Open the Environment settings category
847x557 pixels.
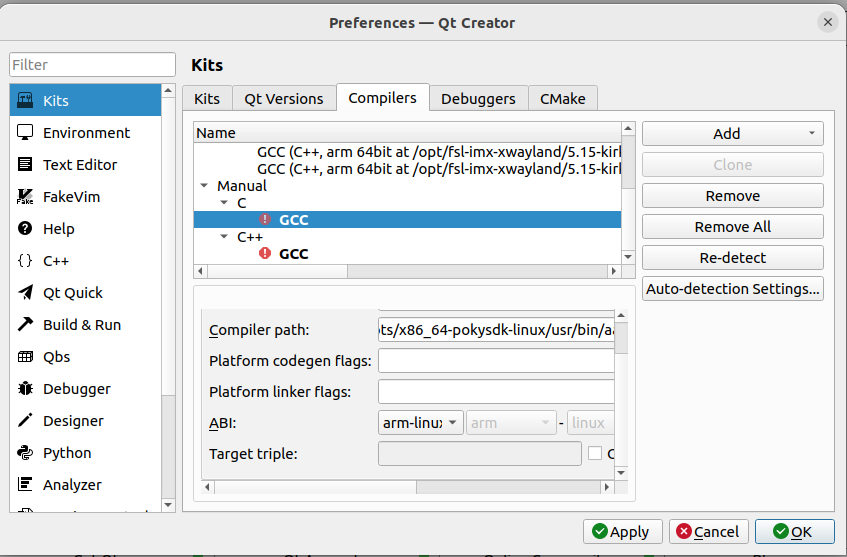point(86,133)
